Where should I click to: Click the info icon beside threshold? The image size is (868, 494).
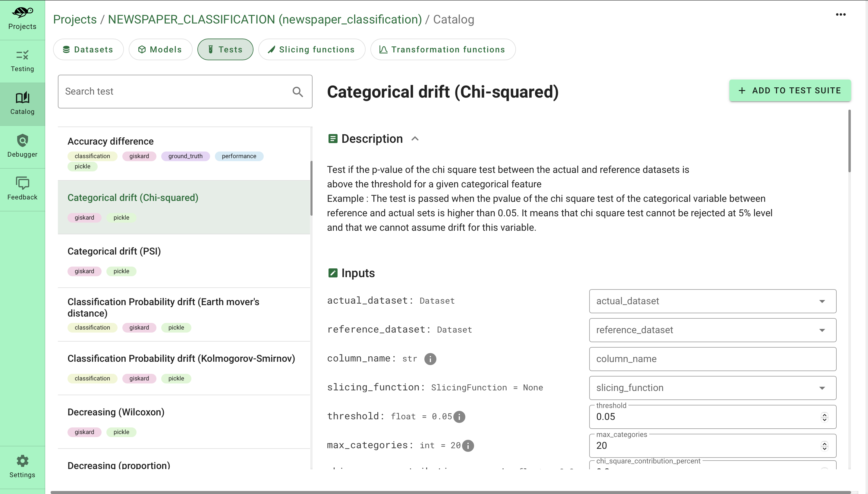(459, 417)
